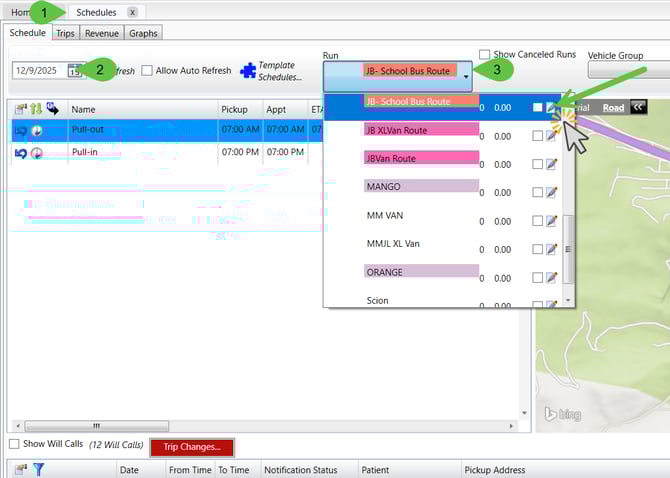
Task: Click the edit pencil for JB XLVan Route
Action: coord(551,136)
